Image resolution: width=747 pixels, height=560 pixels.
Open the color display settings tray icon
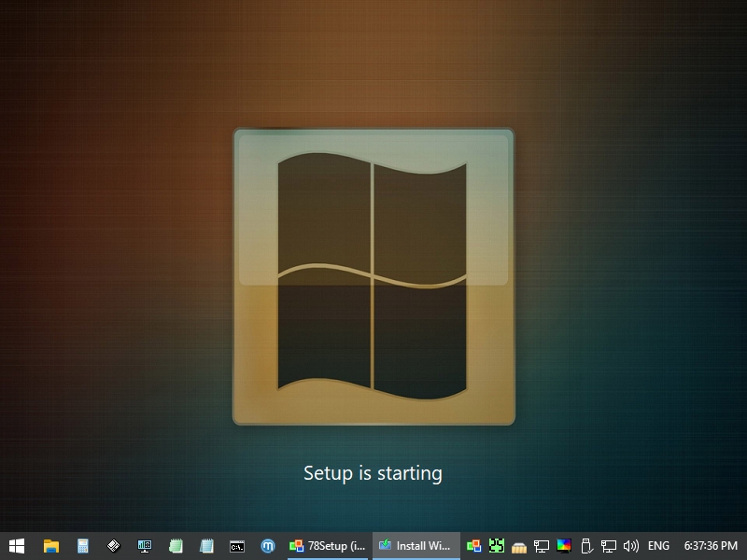[564, 546]
